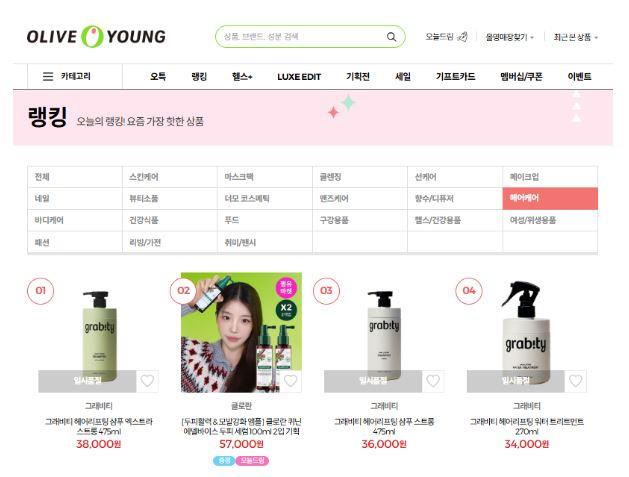Toggle wishlist heart on Klorane product
The image size is (629, 477).
click(x=290, y=381)
